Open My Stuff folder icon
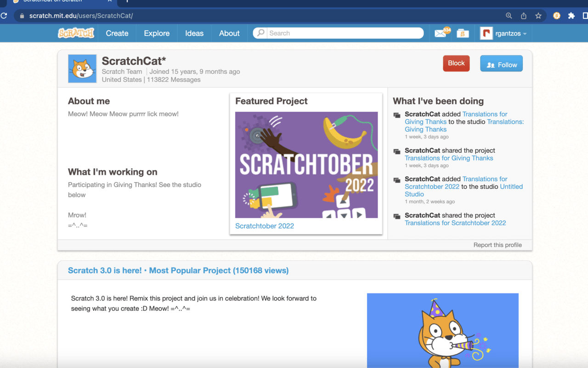Viewport: 588px width, 368px height. click(x=462, y=33)
